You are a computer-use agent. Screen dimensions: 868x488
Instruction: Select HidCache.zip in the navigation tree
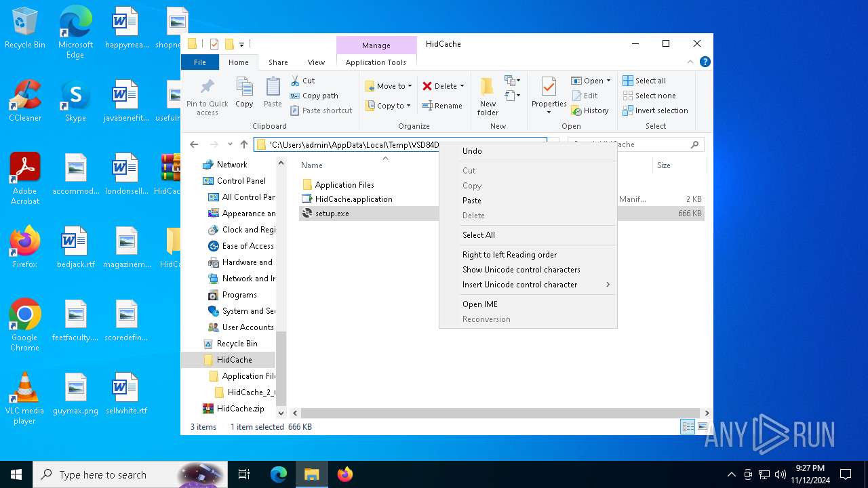[x=240, y=409]
